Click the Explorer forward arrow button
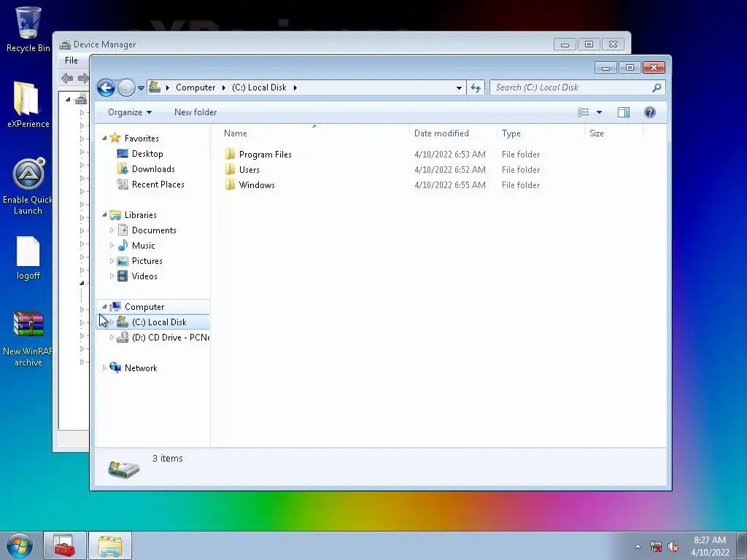 coord(126,87)
